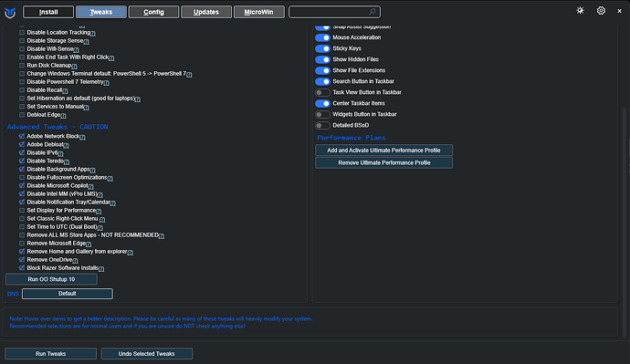Toggle the sun theme icon
The width and height of the screenshot is (630, 364).
[x=580, y=11]
